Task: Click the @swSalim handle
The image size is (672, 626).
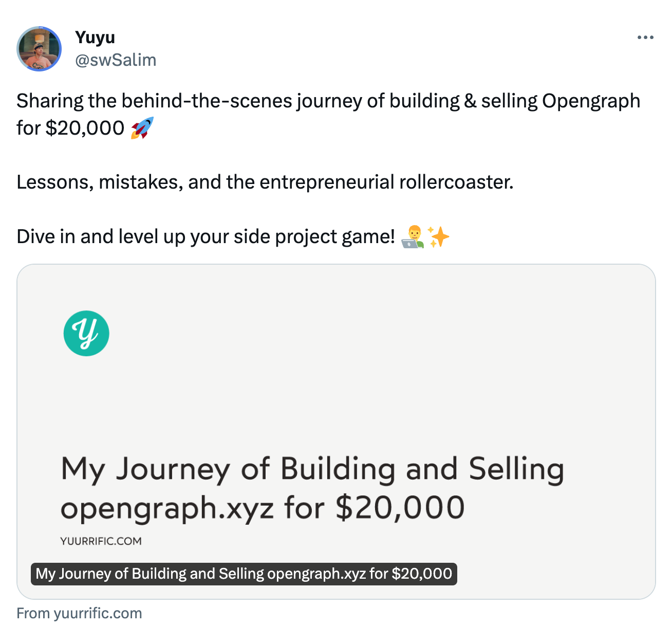Action: (116, 60)
